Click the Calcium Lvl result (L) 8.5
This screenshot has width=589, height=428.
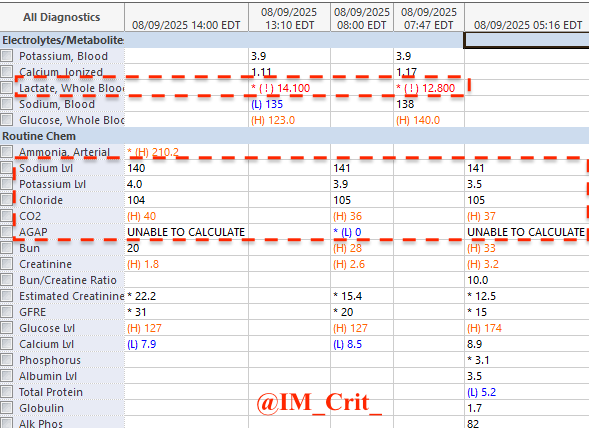pyautogui.click(x=347, y=344)
